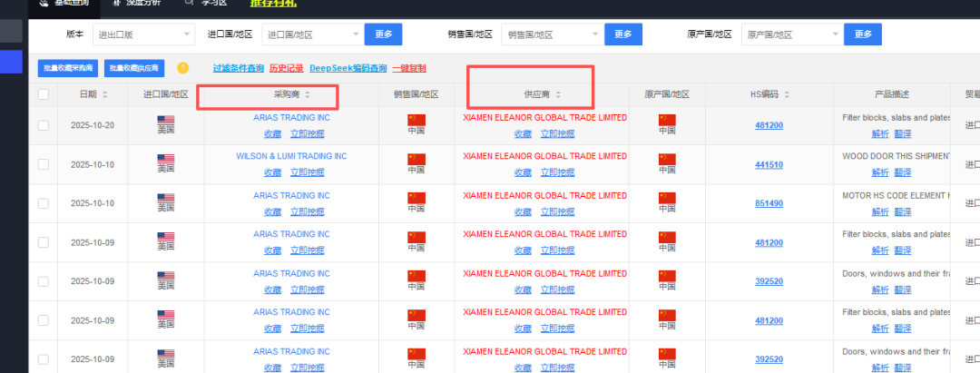980x373 pixels.
Task: Click 销售国 China flag in HS 851490 row
Action: [x=416, y=198]
